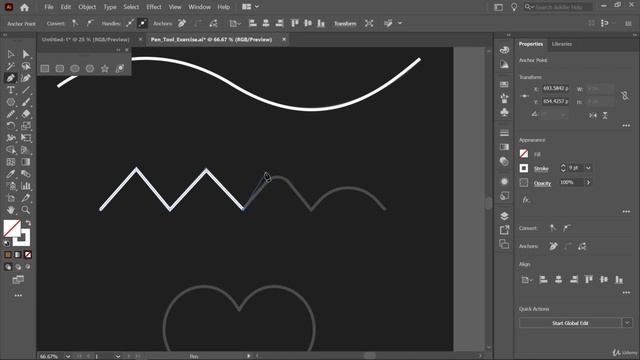
Task: Select the Column Graph tool
Action: coord(26,186)
